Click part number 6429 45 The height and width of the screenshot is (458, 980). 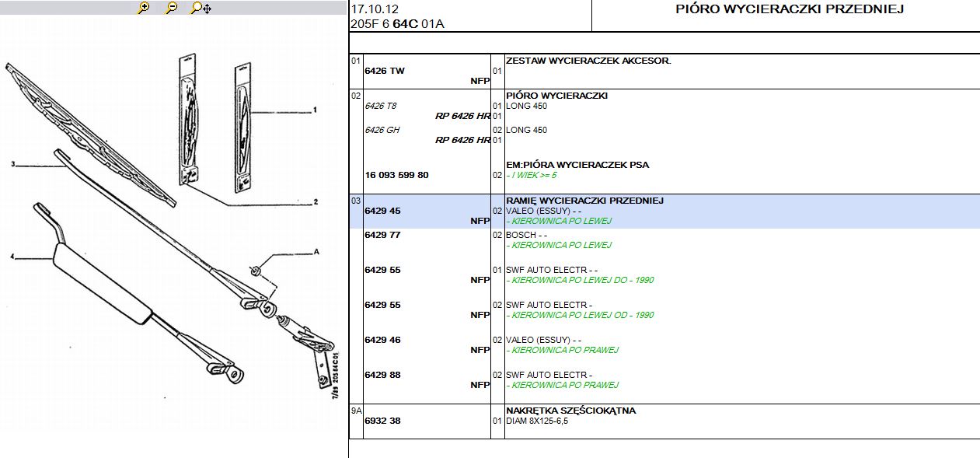click(382, 211)
